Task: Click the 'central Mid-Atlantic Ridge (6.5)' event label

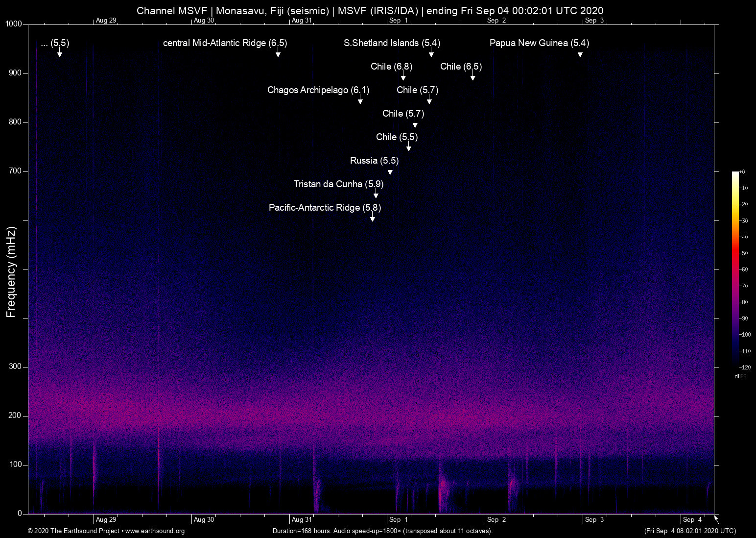Action: (x=225, y=43)
